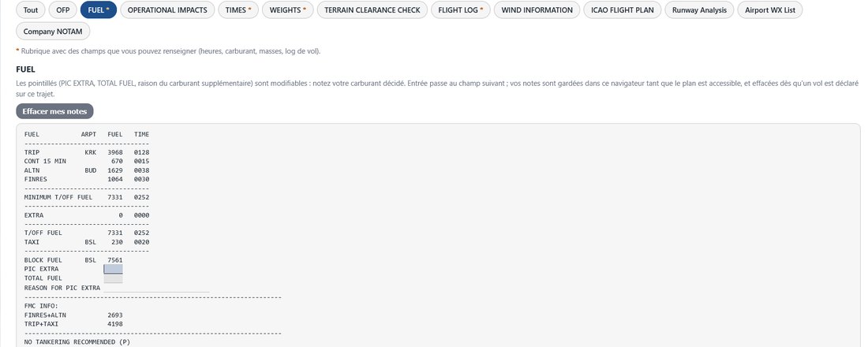
Task: Open TERRAIN CLEARANCE CHECK tab
Action: [x=372, y=10]
